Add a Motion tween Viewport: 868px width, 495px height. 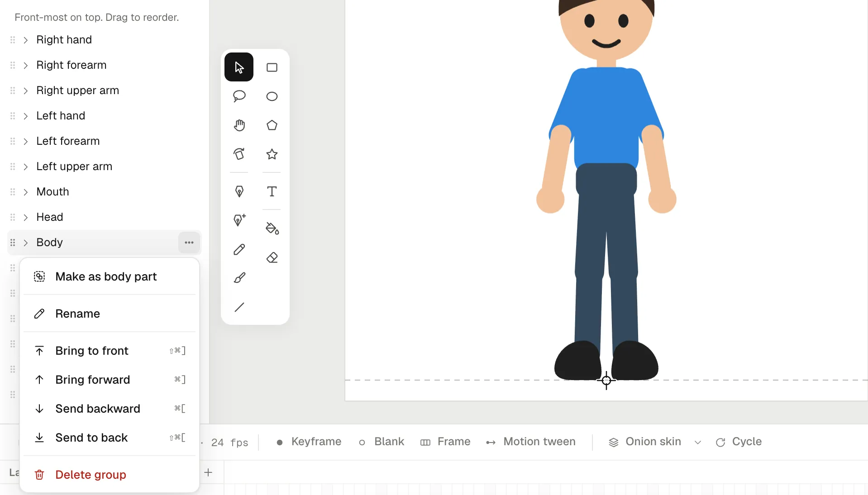tap(530, 442)
